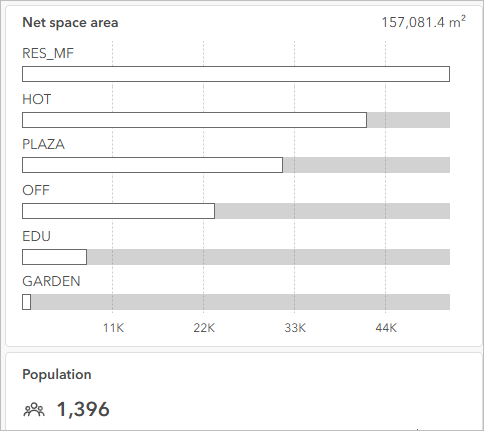Click the OFF category label
The width and height of the screenshot is (484, 431).
click(36, 190)
